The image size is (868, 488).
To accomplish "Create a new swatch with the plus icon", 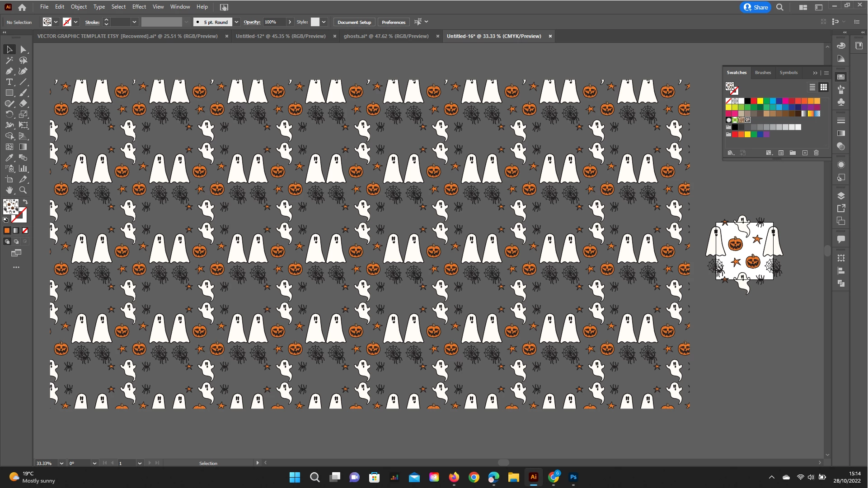I will [805, 153].
